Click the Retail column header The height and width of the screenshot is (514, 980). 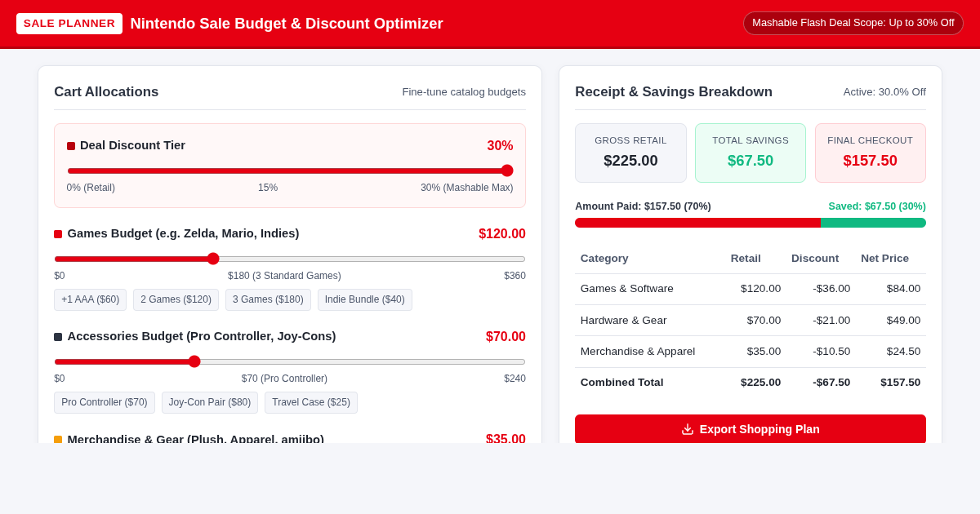pyautogui.click(x=746, y=258)
